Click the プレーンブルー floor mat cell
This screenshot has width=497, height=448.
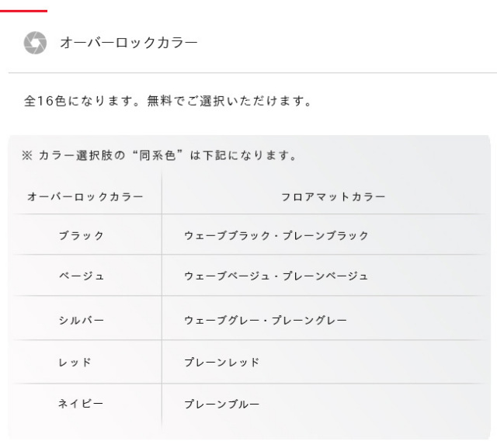point(221,404)
